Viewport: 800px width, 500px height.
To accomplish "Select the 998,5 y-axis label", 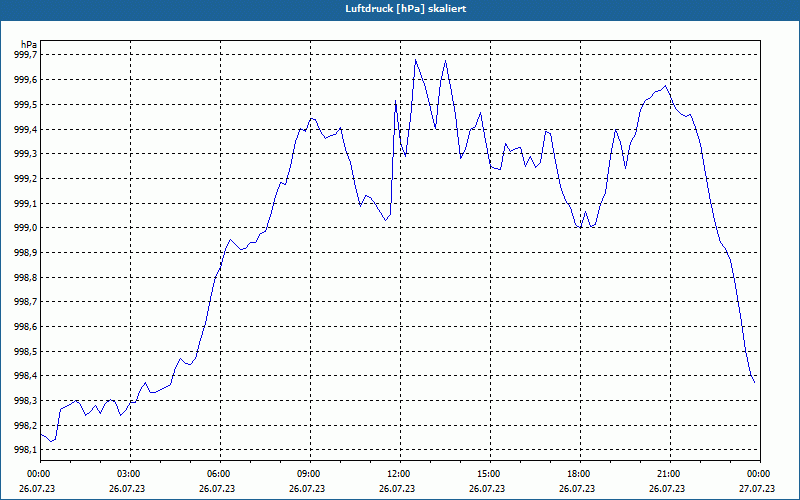I will (x=25, y=351).
